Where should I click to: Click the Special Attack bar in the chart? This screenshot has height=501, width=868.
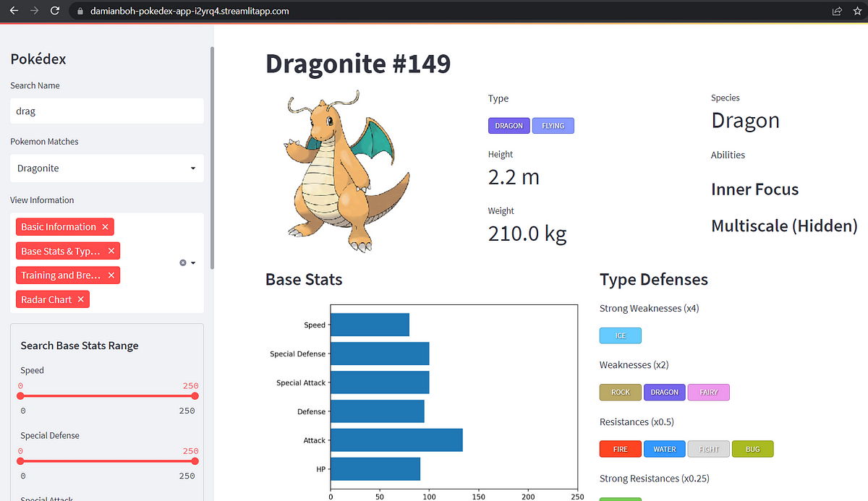coord(380,382)
